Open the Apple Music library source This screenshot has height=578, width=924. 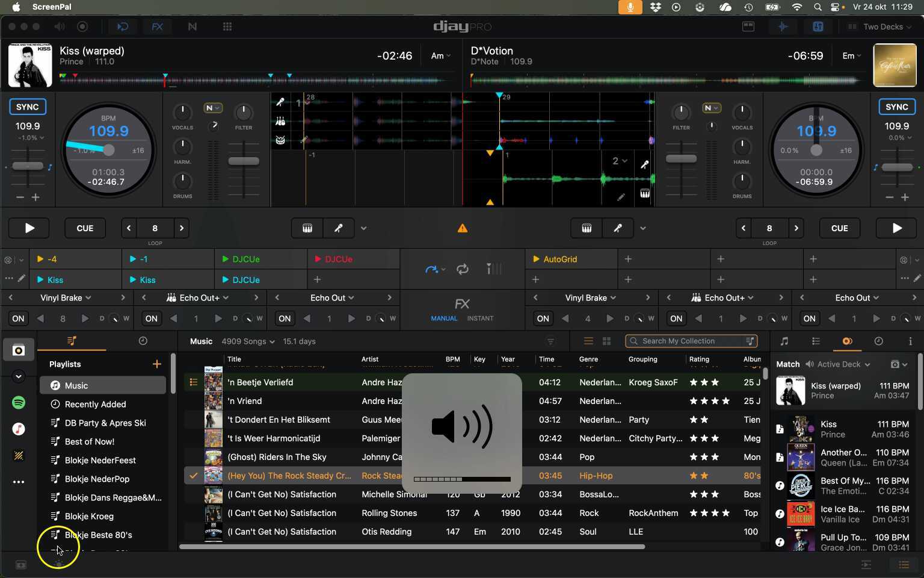[x=19, y=429]
